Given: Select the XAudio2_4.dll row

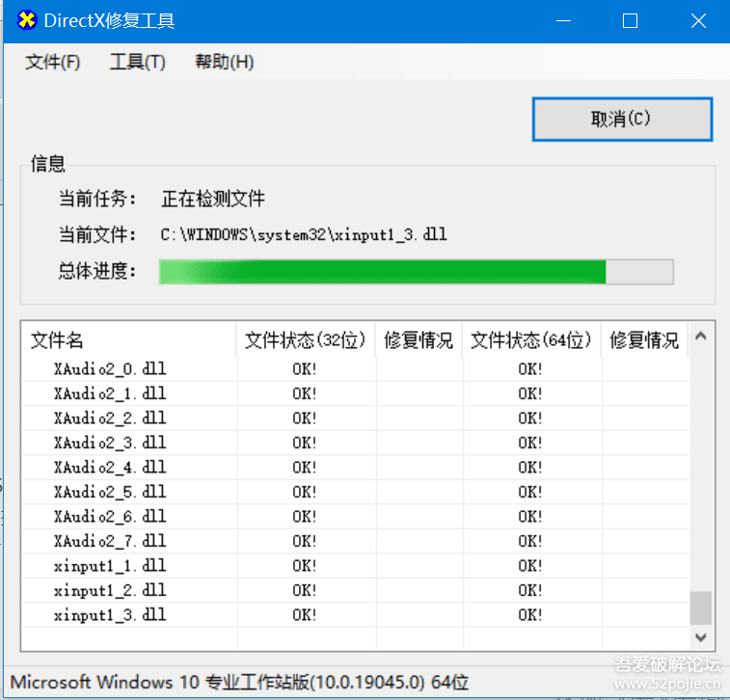Looking at the screenshot, I should 355,468.
